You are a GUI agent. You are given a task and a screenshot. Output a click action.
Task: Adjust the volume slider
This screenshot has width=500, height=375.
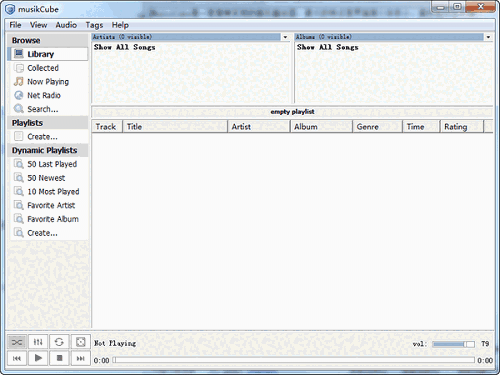[453, 344]
